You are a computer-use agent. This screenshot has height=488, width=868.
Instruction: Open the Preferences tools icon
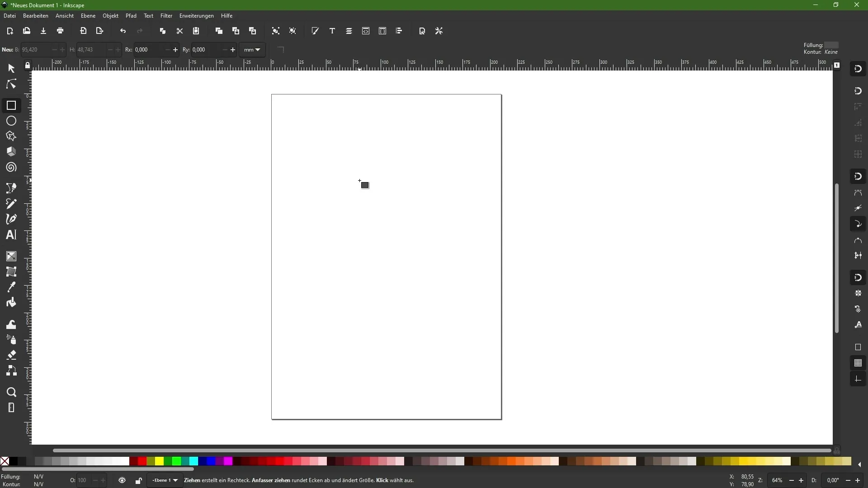[439, 31]
